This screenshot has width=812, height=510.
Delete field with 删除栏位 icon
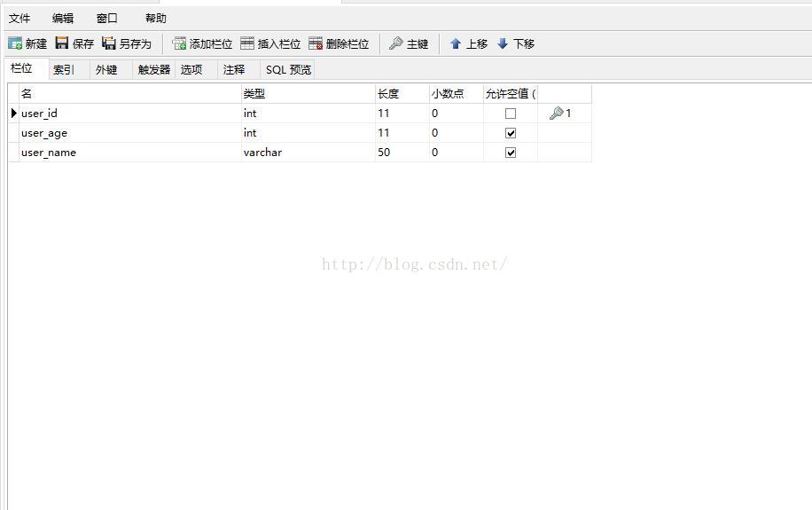tap(316, 43)
